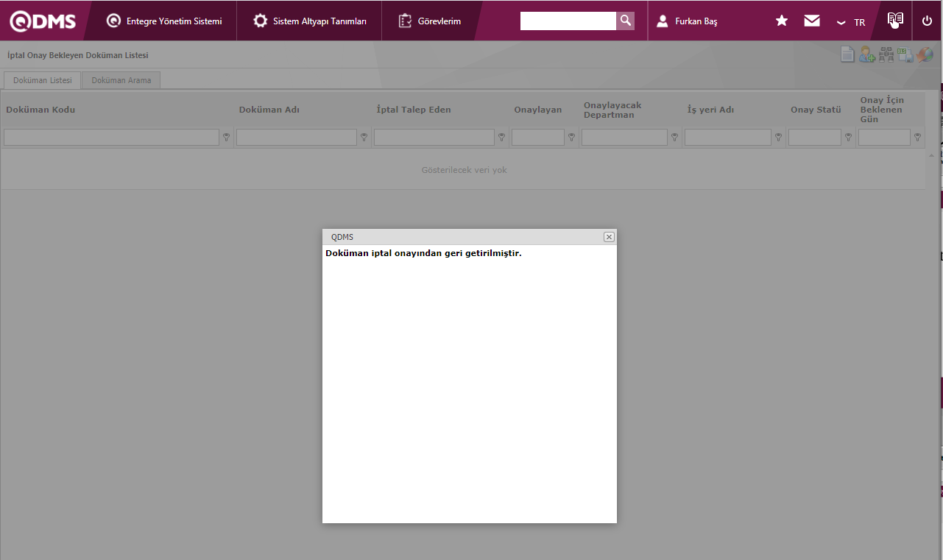Click the Doküman Adı filter field

tap(297, 137)
